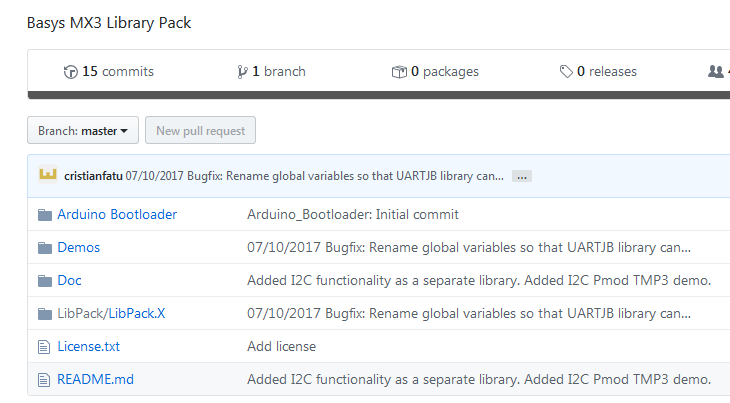Click the README.md file icon

click(44, 380)
